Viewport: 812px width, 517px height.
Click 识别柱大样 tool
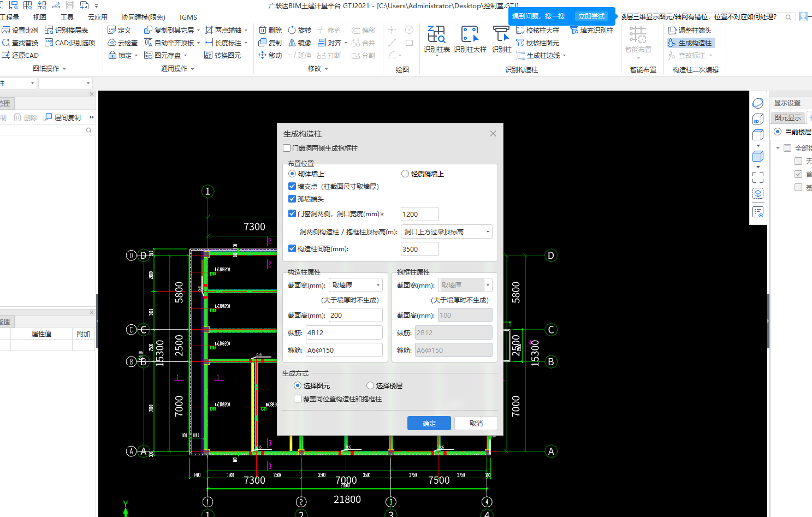pos(470,39)
